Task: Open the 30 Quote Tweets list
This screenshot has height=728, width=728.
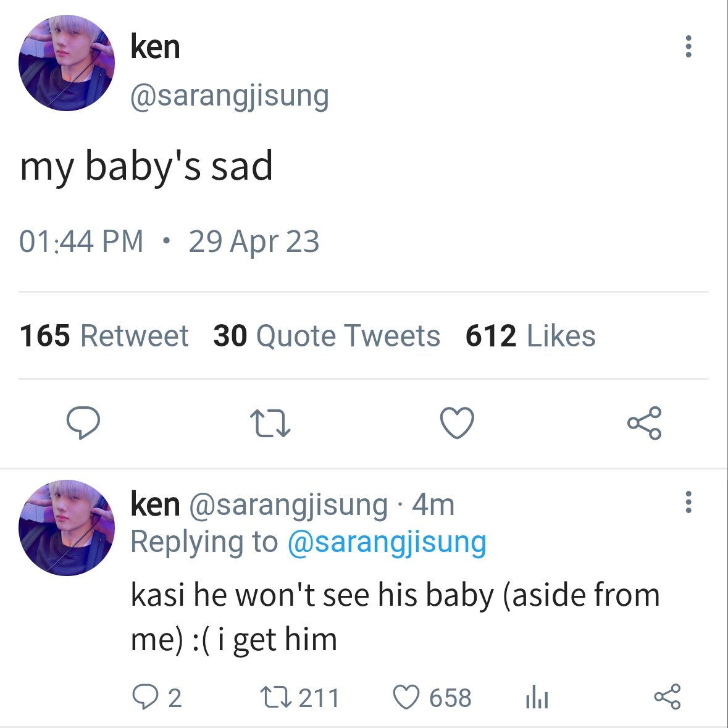Action: [x=327, y=336]
